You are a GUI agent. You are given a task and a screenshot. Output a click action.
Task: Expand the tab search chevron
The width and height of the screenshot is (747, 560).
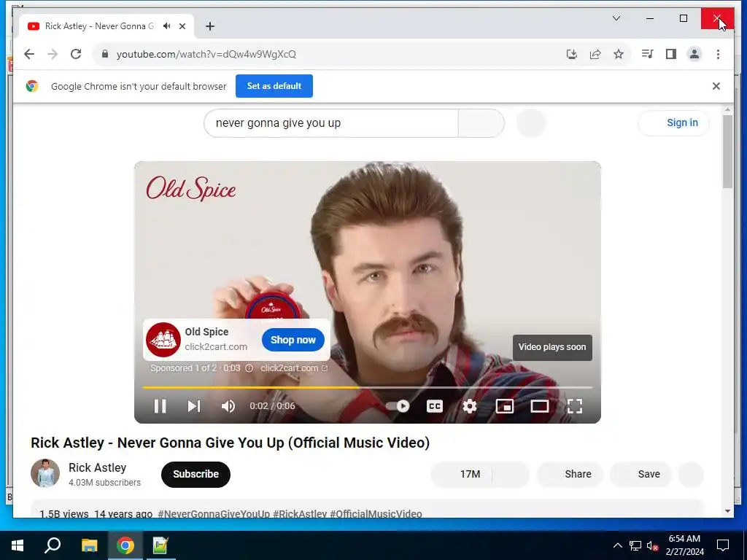point(616,18)
